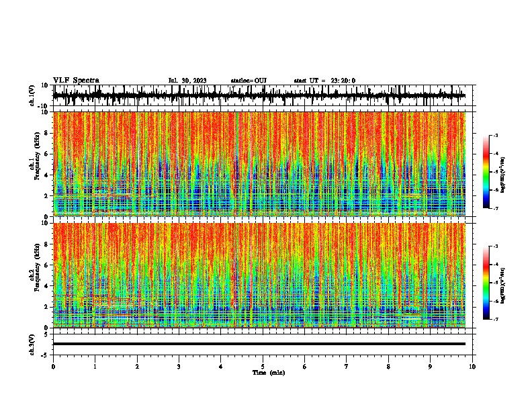Click the ch.1 PSD color scale bar
Image resolution: width=532 pixels, height=411 pixels.
[x=486, y=172]
